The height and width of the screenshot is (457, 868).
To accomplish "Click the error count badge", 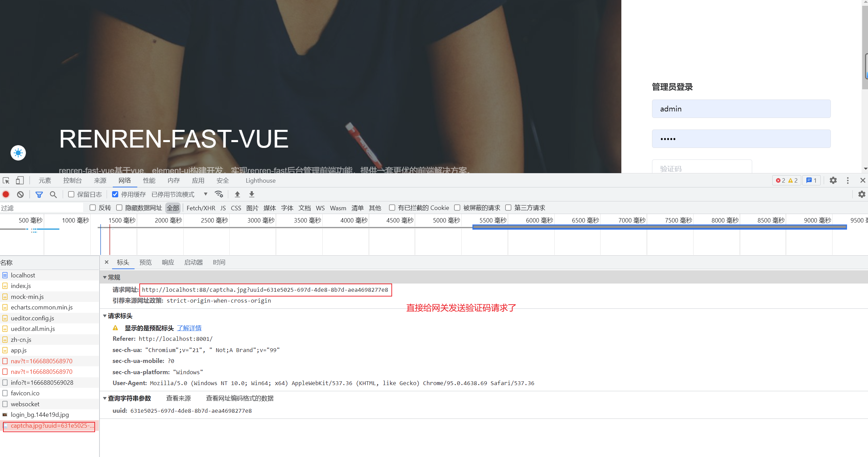I will [786, 180].
